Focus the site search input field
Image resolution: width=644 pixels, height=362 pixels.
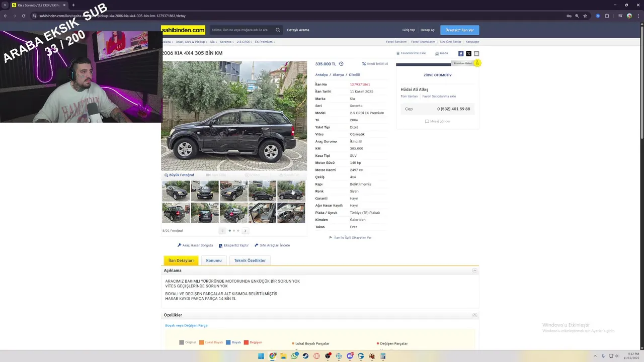pos(242,30)
